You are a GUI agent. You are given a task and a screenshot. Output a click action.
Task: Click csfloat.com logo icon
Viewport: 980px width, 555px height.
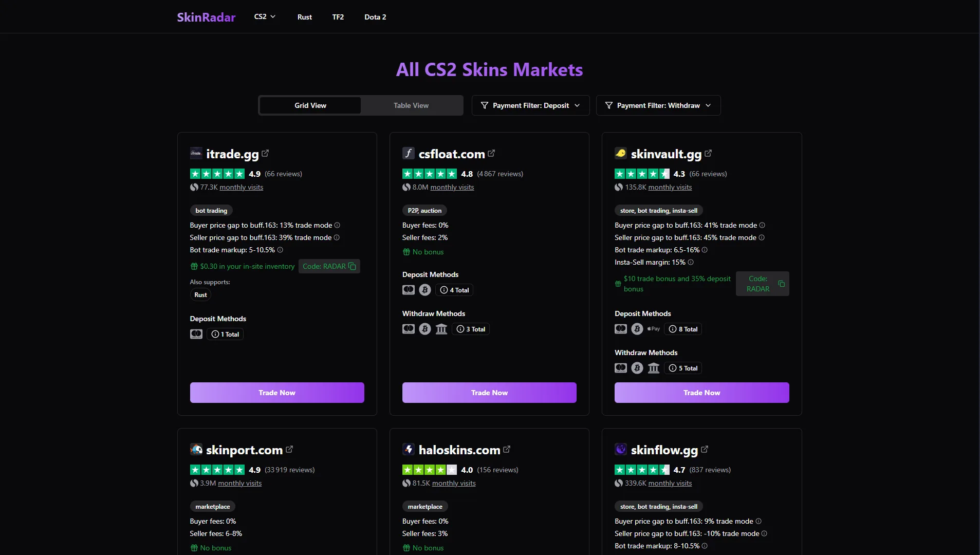[x=409, y=153]
